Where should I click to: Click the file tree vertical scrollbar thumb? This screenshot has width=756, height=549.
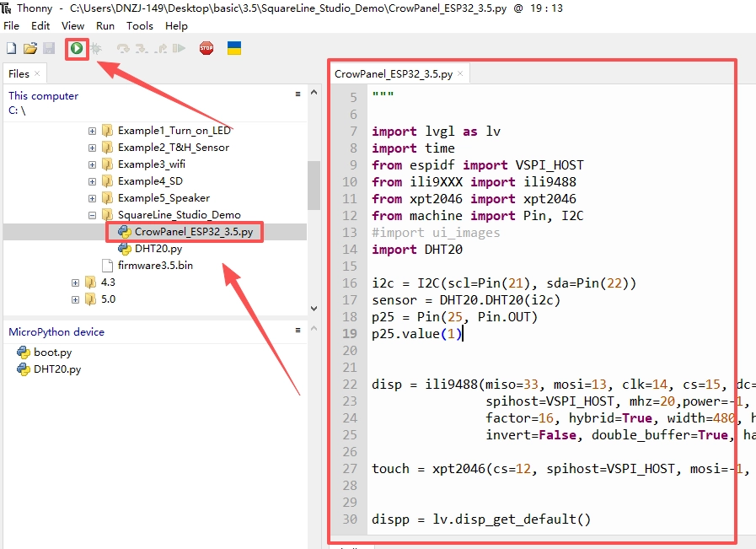314,186
